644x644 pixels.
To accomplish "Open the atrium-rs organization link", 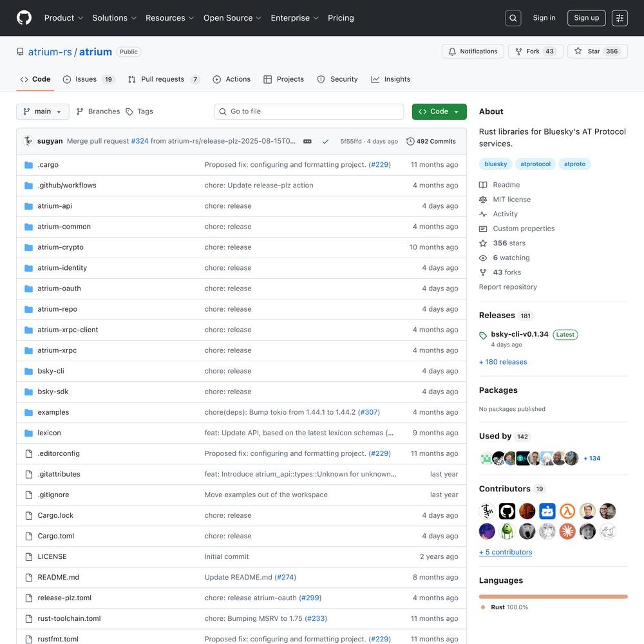I will point(50,52).
